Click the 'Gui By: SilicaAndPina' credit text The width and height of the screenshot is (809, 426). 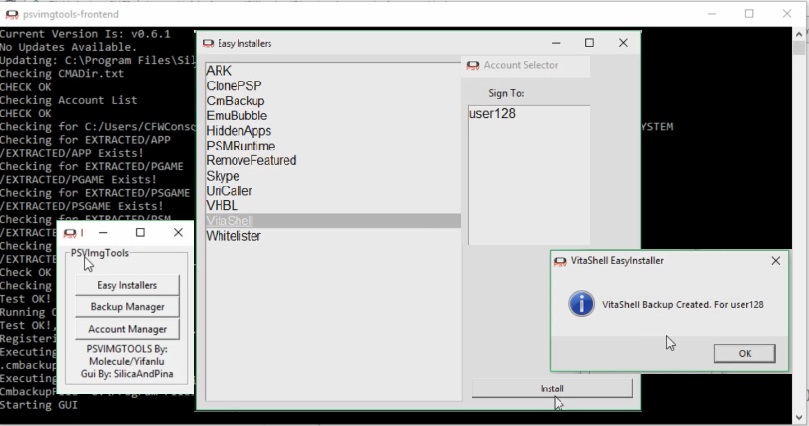127,374
